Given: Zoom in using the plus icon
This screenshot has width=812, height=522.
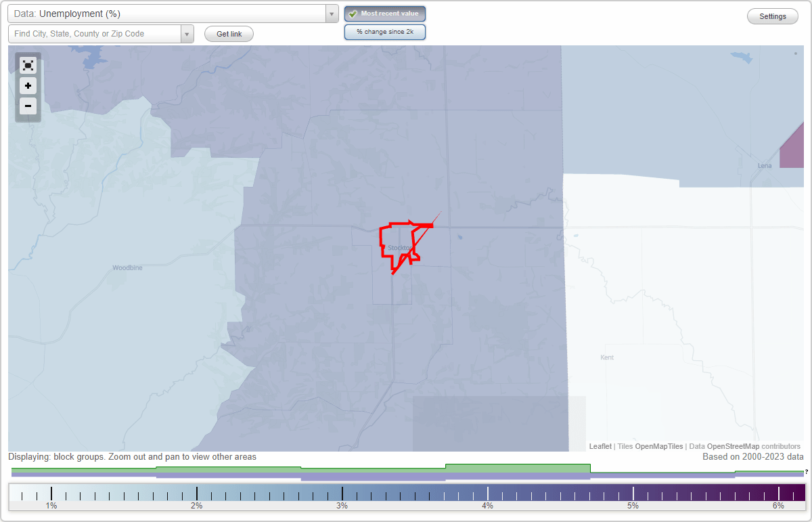Looking at the screenshot, I should point(28,86).
